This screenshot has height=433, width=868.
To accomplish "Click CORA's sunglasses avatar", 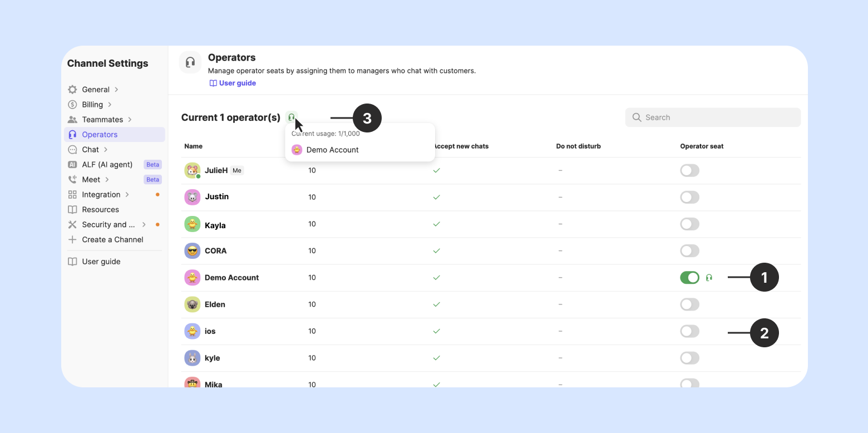I will [x=192, y=251].
